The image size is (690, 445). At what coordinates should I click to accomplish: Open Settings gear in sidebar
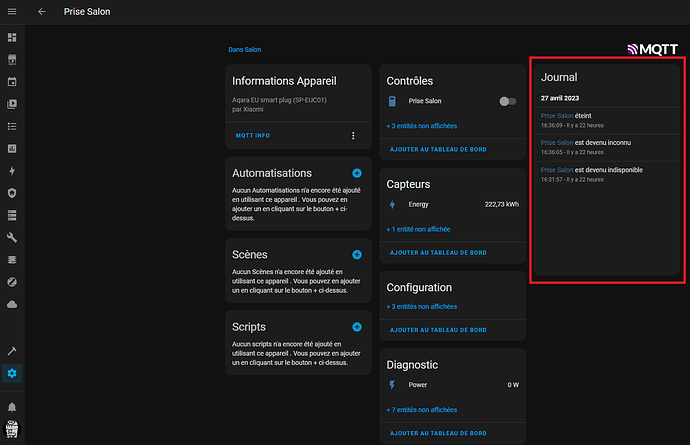click(12, 373)
